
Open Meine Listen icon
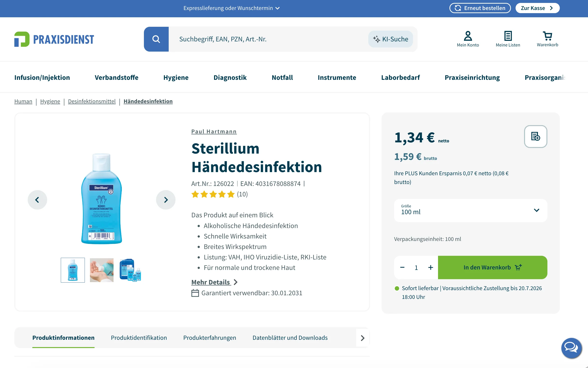508,39
